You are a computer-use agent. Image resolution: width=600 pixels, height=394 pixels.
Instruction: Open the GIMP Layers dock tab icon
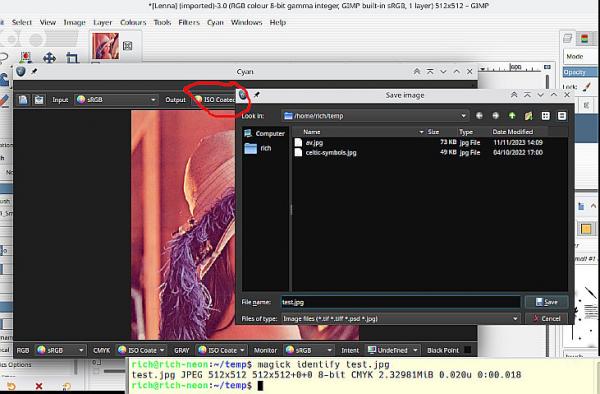[568, 38]
